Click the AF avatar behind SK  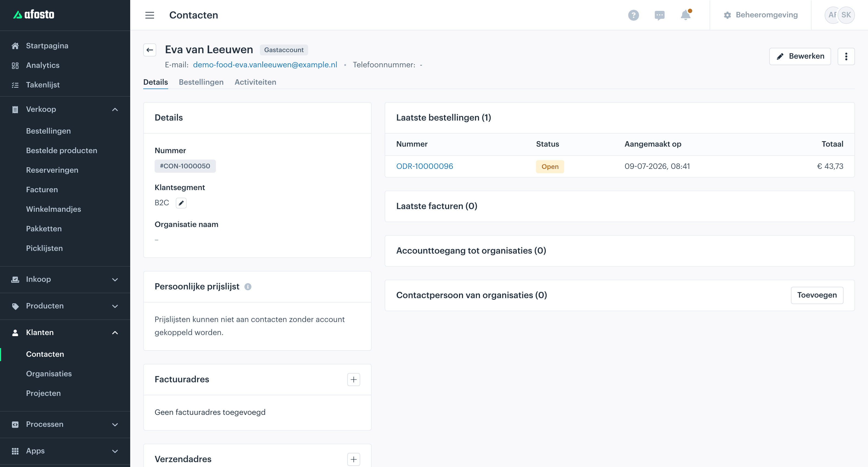(831, 15)
